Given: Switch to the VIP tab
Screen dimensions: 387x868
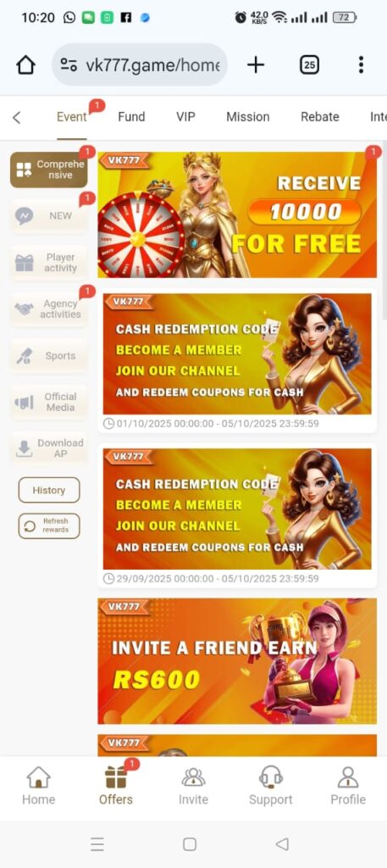Looking at the screenshot, I should tap(185, 117).
